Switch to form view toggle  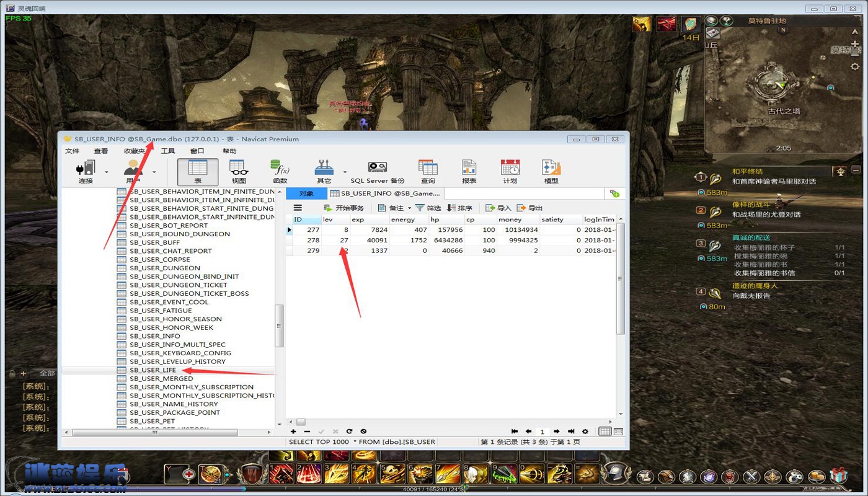[x=618, y=432]
